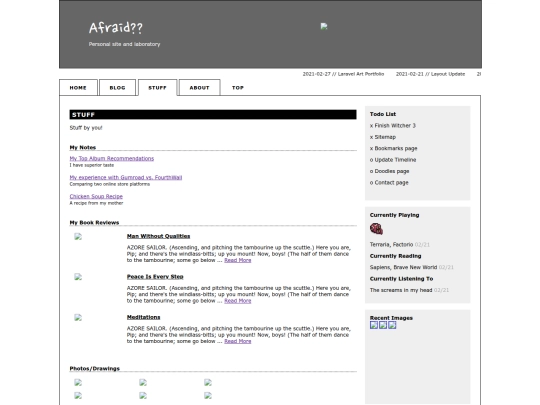Open My Top Album Recommendations note

pyautogui.click(x=112, y=158)
